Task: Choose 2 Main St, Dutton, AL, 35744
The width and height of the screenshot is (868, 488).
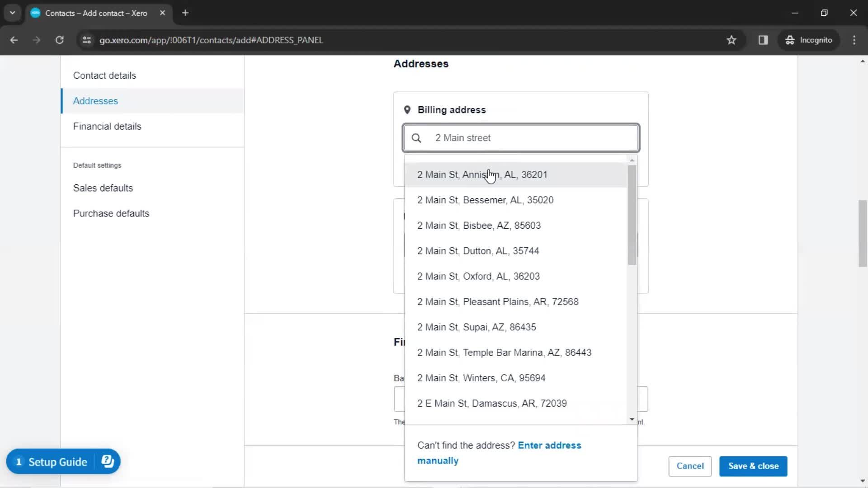Action: point(516,251)
